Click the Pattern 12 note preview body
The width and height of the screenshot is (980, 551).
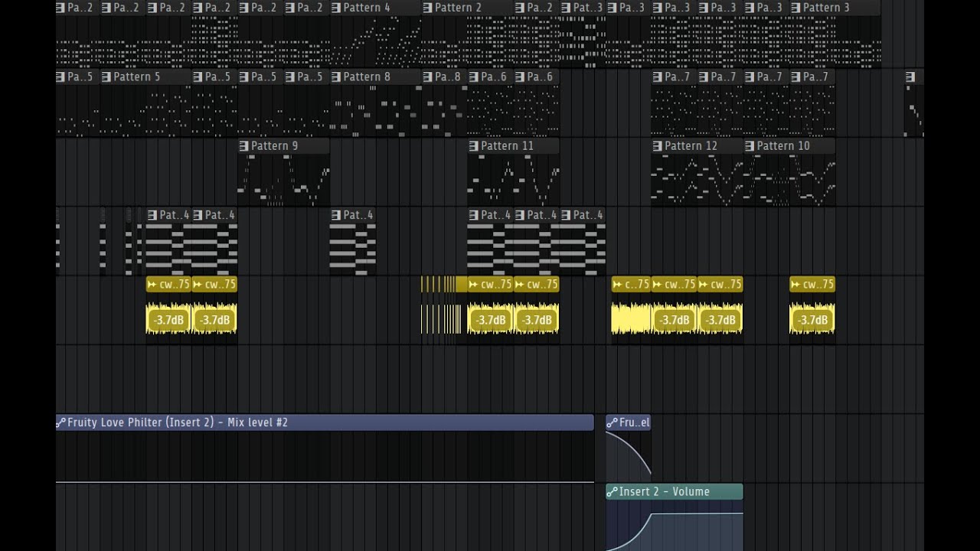(697, 180)
